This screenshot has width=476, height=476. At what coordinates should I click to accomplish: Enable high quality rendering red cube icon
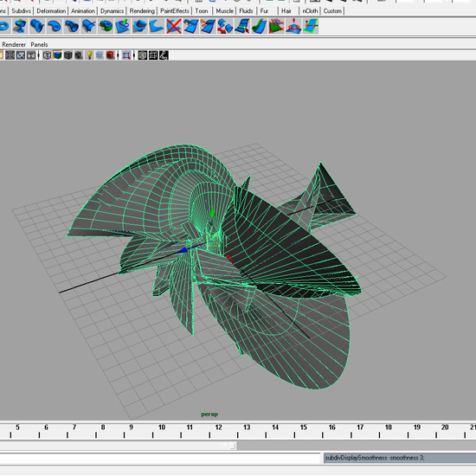(x=110, y=55)
